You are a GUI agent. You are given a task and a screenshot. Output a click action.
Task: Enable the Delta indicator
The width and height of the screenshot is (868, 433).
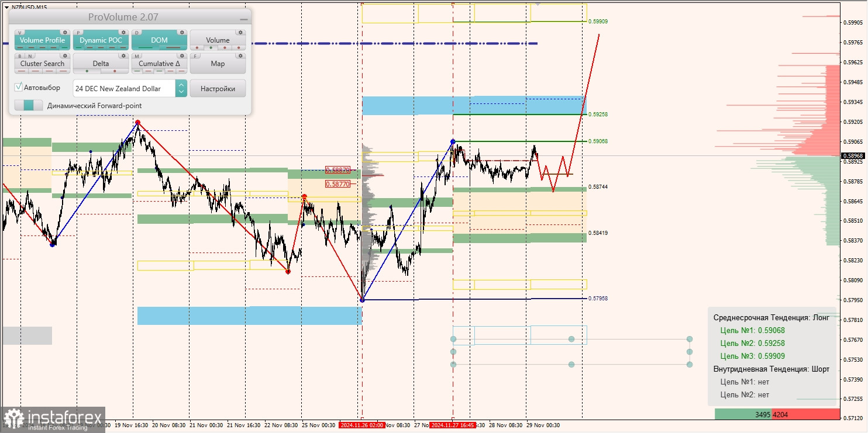[x=101, y=64]
